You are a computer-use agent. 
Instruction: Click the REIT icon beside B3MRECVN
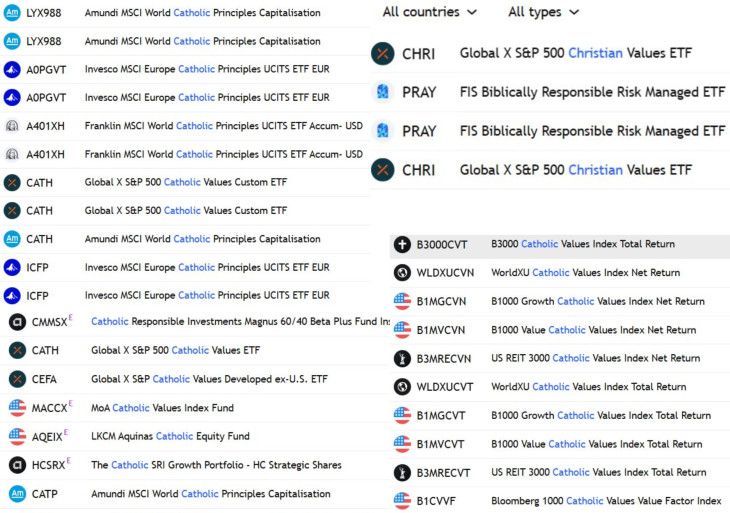click(402, 358)
